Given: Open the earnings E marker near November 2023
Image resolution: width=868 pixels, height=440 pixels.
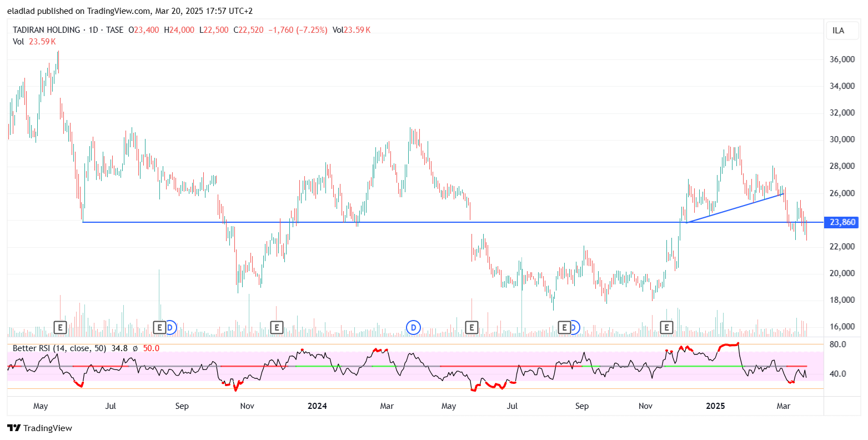Looking at the screenshot, I should click(x=276, y=328).
